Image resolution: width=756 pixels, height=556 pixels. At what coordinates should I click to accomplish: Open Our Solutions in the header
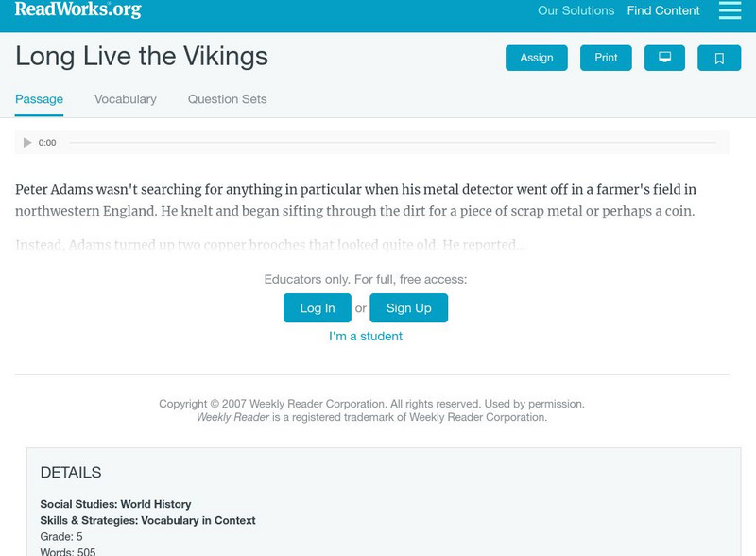coord(576,11)
